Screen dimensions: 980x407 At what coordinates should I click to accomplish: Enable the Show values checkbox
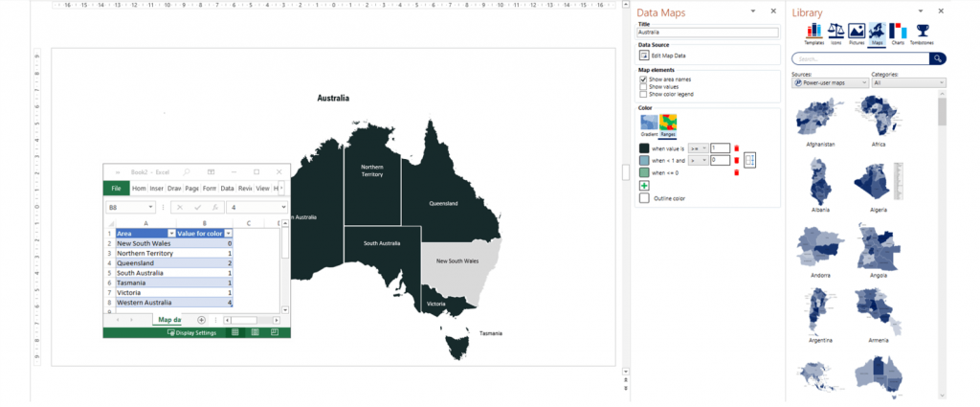[643, 87]
